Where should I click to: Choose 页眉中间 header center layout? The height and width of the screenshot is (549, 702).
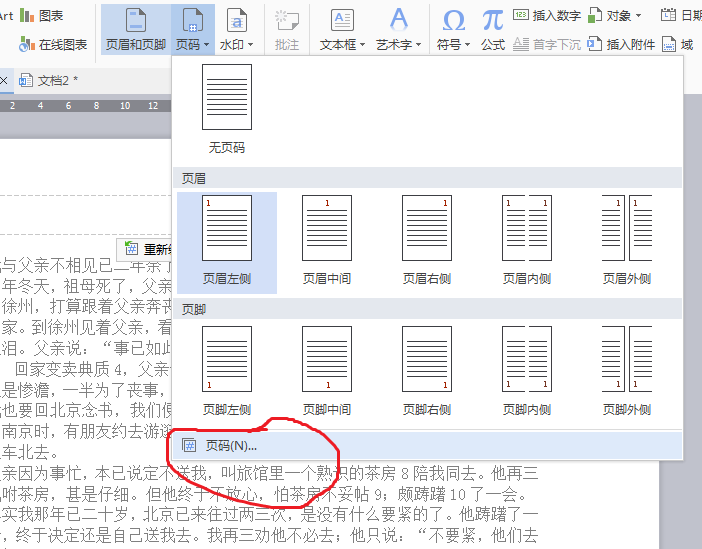(327, 242)
